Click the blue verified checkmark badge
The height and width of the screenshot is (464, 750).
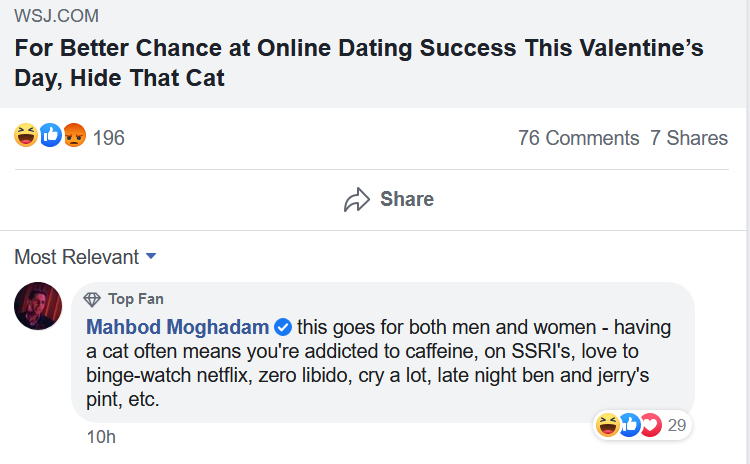pos(283,327)
